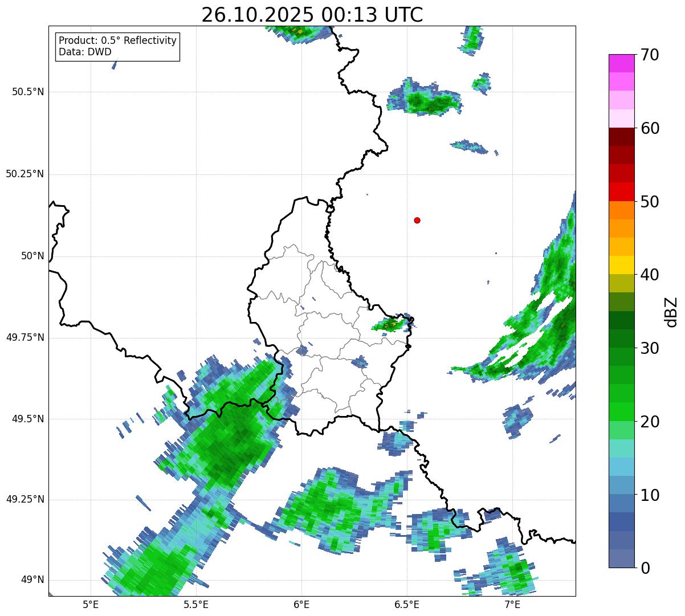Viewport: 685px width, 616px height.
Task: Click the dBZ colorbar axis label
Action: pyautogui.click(x=672, y=311)
